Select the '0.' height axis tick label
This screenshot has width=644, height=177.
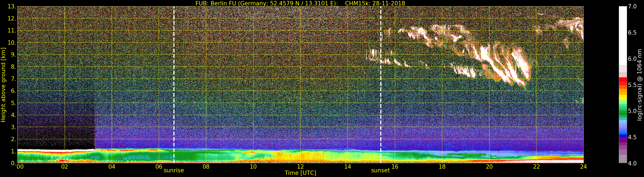(14, 163)
